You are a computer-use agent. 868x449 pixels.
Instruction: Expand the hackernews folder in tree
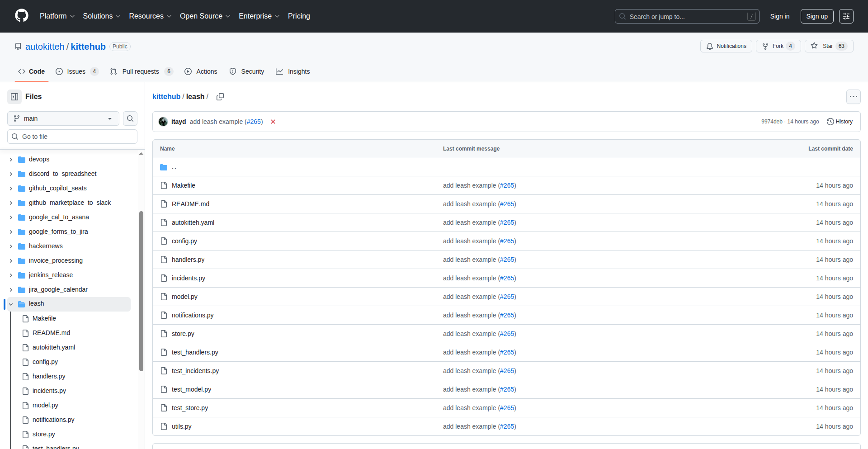click(11, 246)
